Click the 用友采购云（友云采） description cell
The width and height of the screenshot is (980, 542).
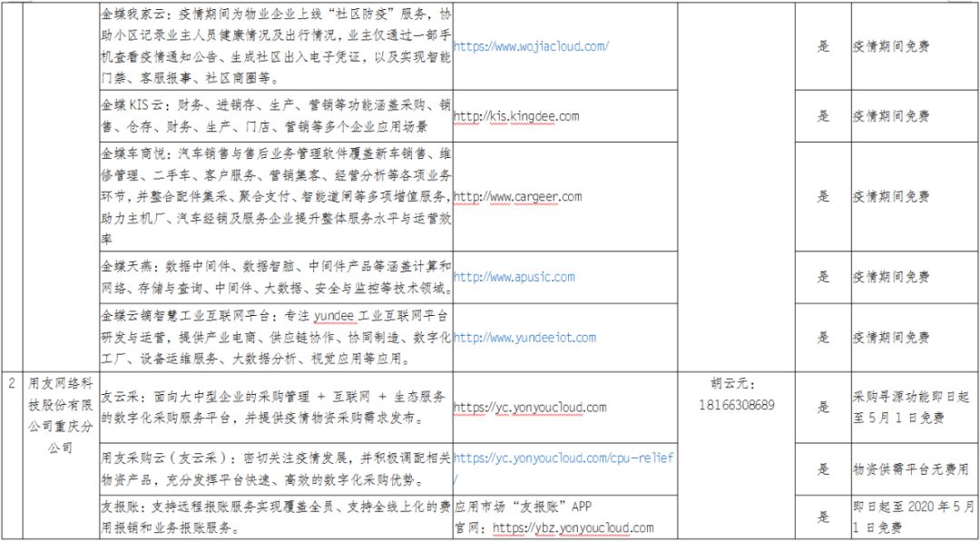click(276, 468)
